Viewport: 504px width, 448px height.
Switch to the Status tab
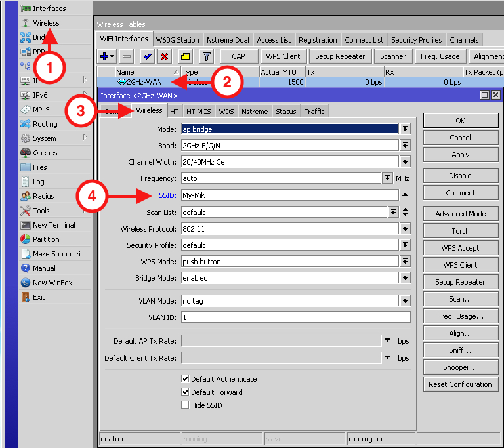pos(285,112)
